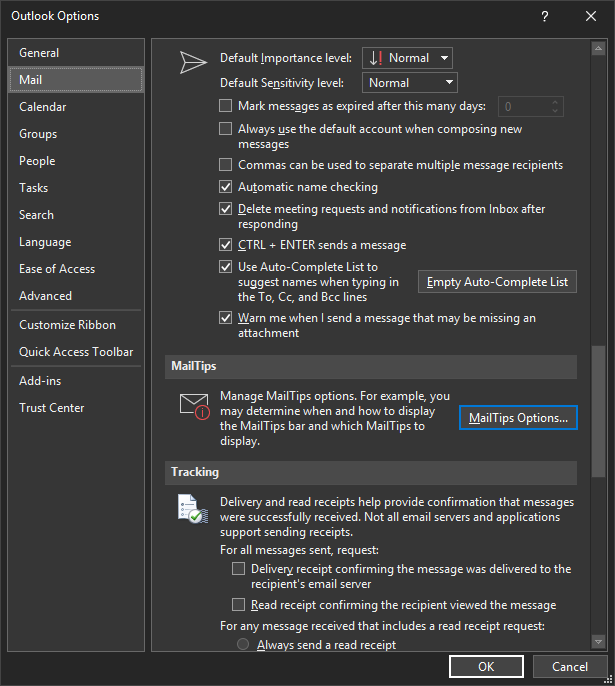Uncheck Automatic name checking
Viewport: 615px width, 686px height.
(x=225, y=187)
